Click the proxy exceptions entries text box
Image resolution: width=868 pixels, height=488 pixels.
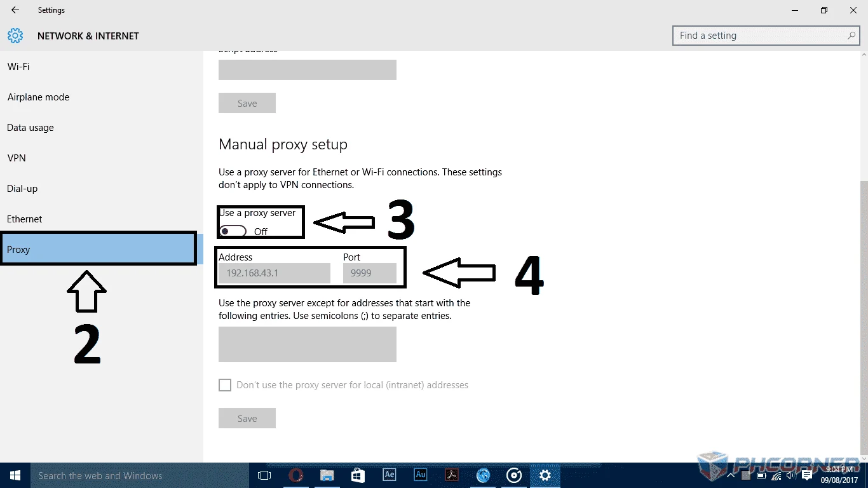[x=308, y=344]
